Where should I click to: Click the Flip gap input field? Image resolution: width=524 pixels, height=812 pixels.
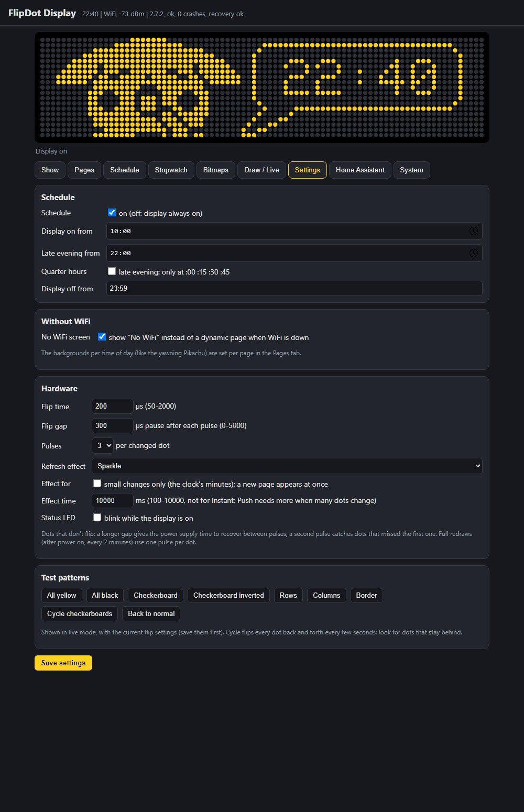tap(113, 426)
